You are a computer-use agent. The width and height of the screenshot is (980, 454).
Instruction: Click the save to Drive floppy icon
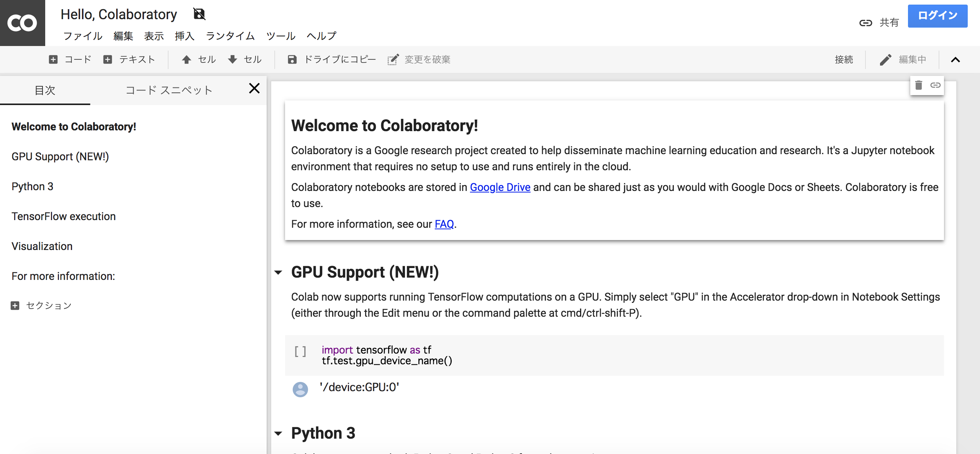(x=292, y=59)
